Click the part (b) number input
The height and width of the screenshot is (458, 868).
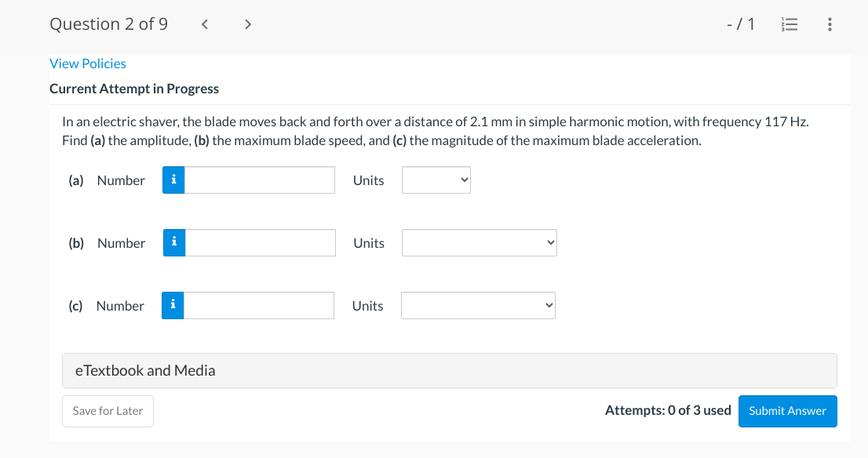(261, 243)
